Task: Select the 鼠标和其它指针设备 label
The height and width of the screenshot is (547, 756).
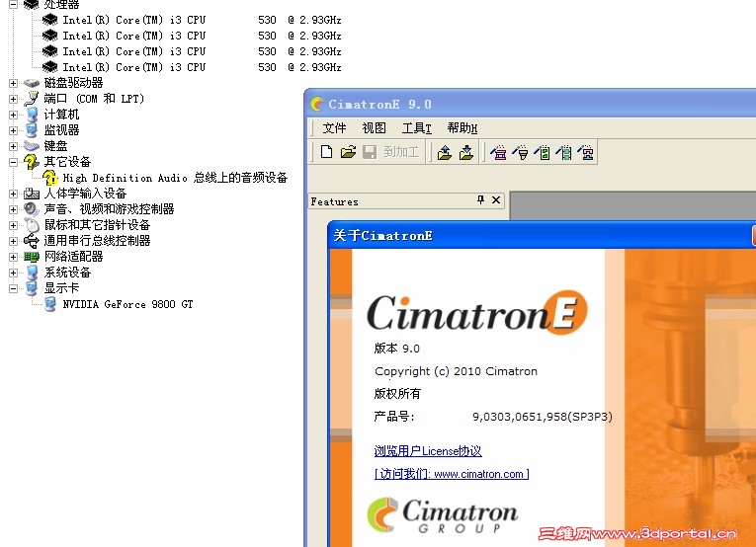Action: click(97, 225)
